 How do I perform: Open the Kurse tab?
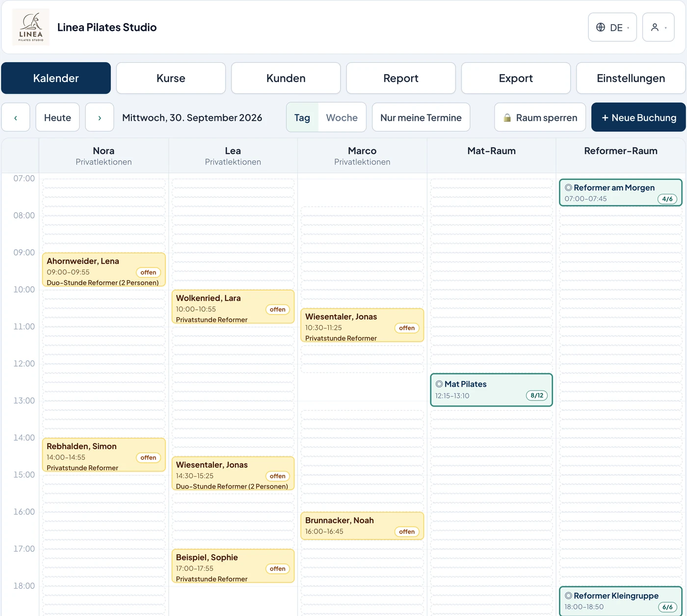pyautogui.click(x=171, y=78)
